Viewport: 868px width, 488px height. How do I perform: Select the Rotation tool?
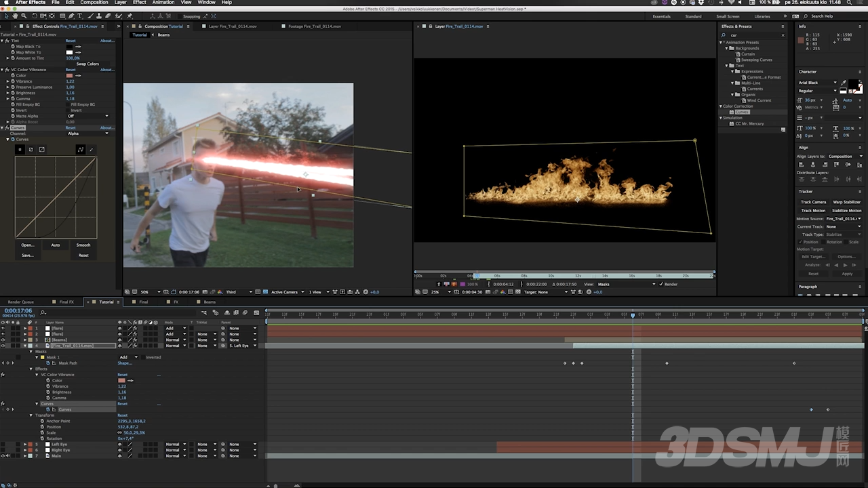[x=34, y=16]
